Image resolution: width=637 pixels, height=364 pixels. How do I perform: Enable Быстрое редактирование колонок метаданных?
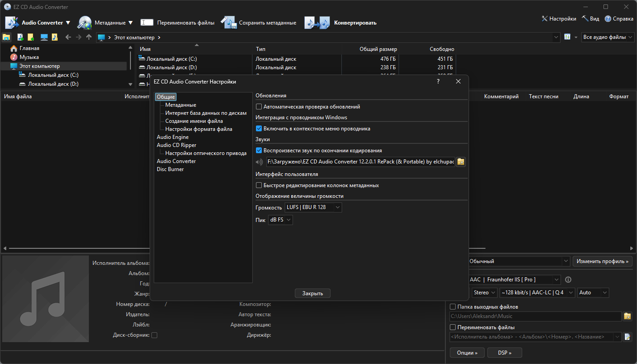coord(259,185)
